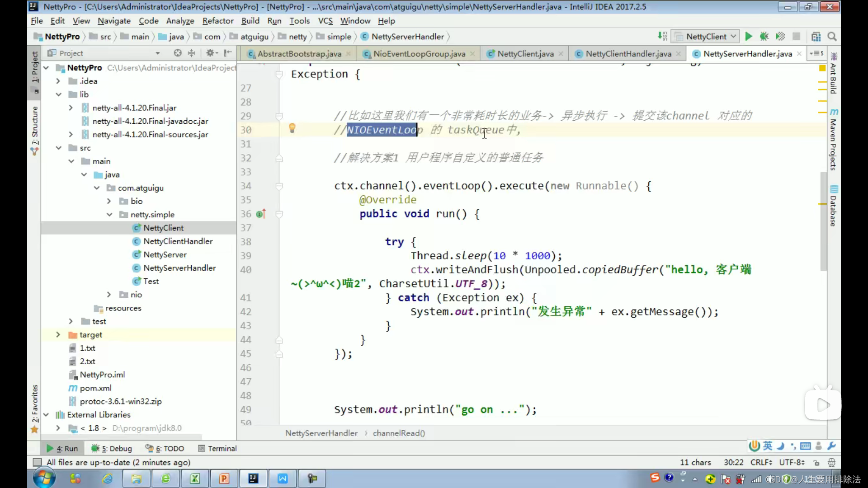Close the NettyServerHandler.java tab
Image resolution: width=868 pixels, height=488 pixels.
pos(799,54)
